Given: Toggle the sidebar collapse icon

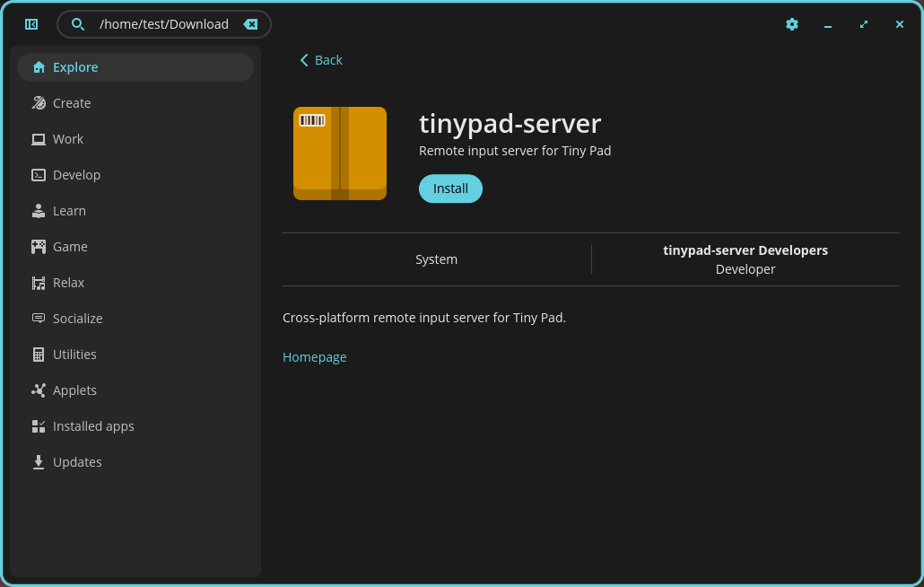Looking at the screenshot, I should (x=31, y=24).
